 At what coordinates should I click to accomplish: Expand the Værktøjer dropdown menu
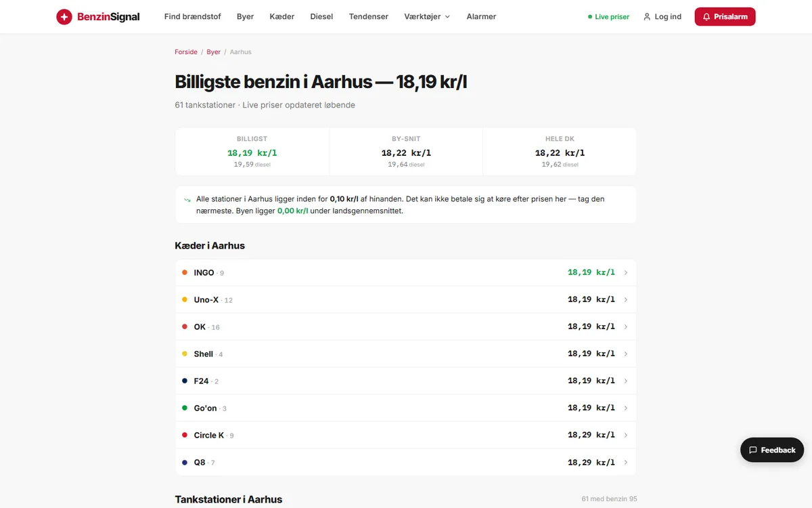(427, 17)
